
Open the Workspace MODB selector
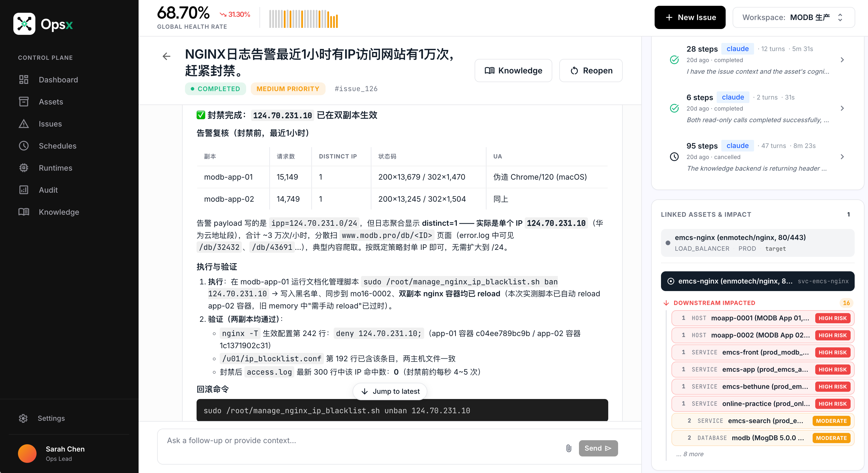[x=793, y=17]
